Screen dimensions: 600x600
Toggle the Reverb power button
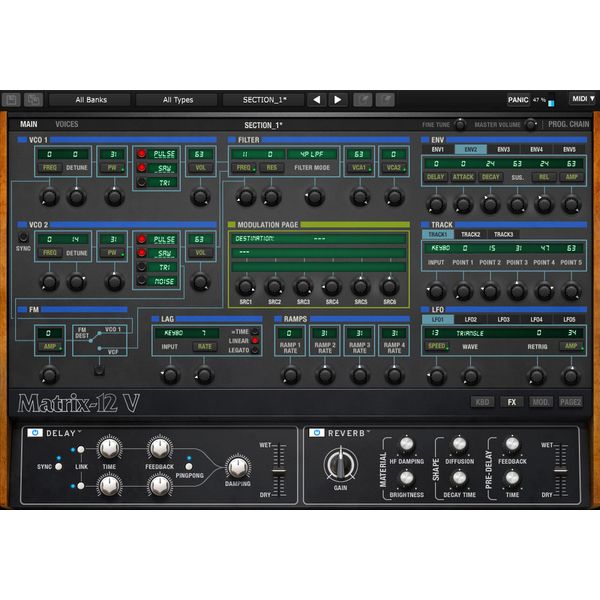(316, 433)
